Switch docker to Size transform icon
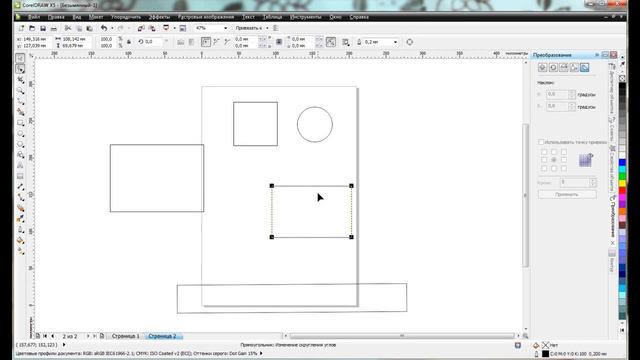640x360 pixels. (x=574, y=67)
